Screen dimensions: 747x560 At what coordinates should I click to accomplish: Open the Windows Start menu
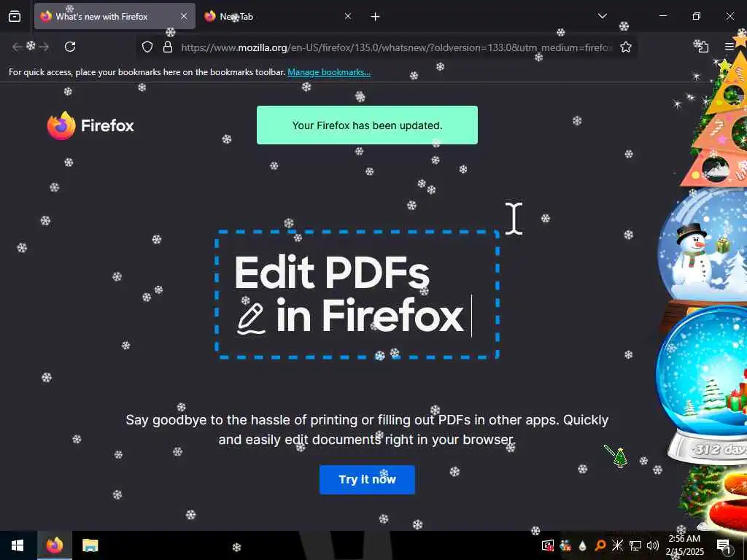pos(18,545)
